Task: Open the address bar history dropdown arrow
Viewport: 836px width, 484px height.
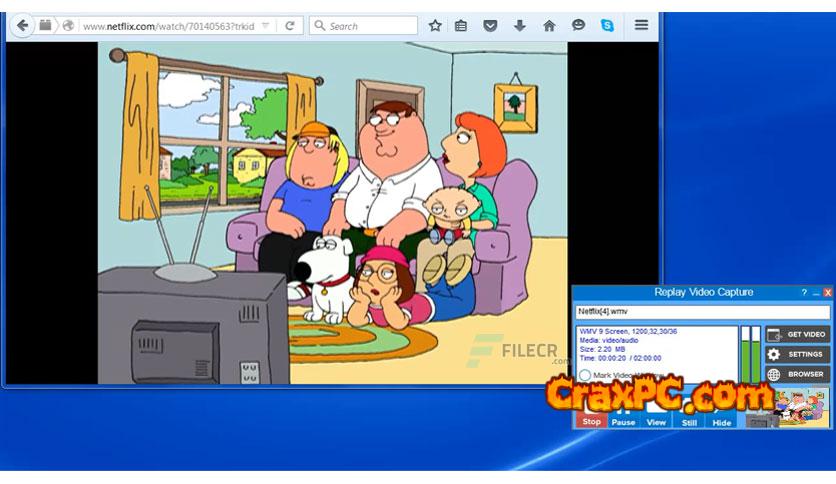Action: (266, 26)
